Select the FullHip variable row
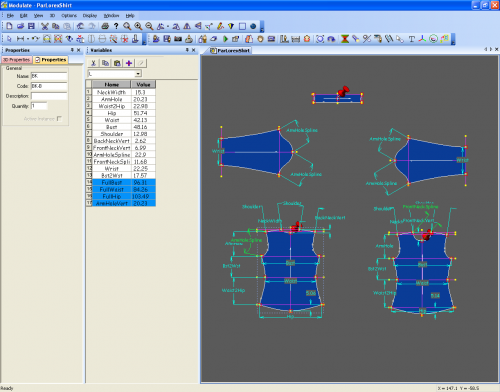500x392 pixels. [121, 196]
